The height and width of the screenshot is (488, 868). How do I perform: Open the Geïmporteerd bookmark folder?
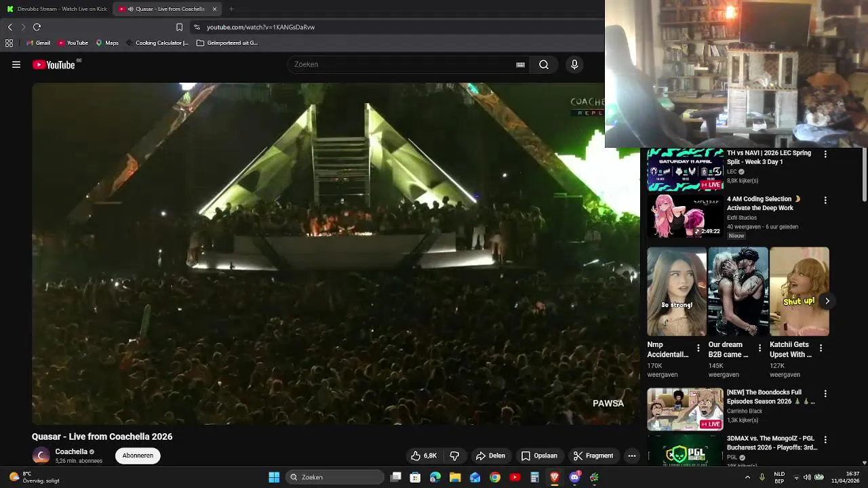click(x=227, y=43)
